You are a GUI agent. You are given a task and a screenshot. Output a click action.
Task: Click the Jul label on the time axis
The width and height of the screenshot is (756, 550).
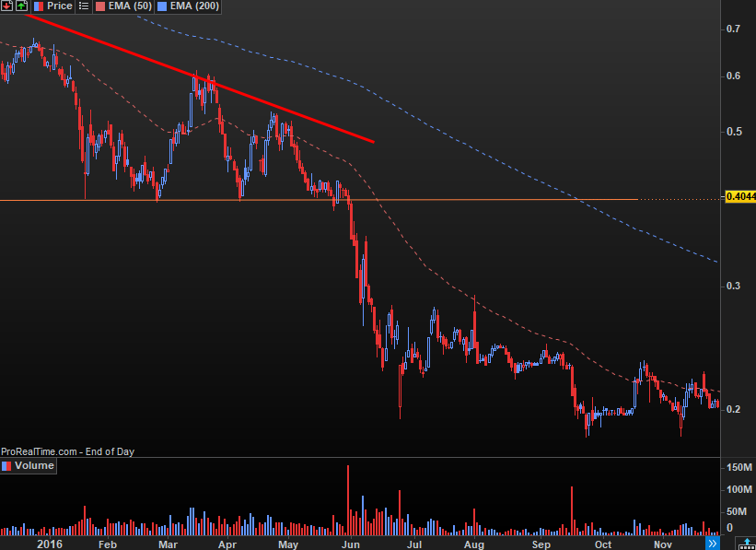point(414,544)
